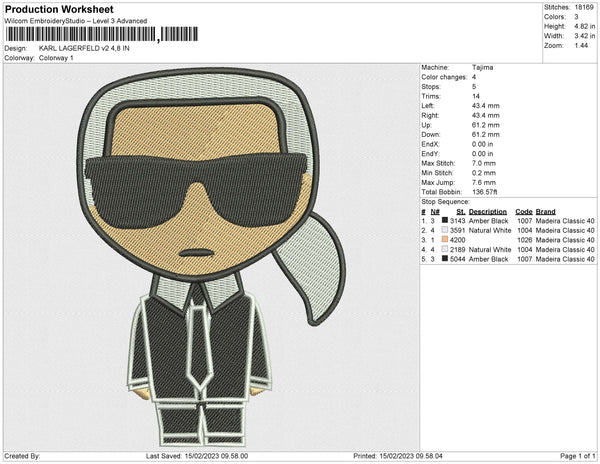Click the tan swatch for thread 4200

tap(445, 239)
